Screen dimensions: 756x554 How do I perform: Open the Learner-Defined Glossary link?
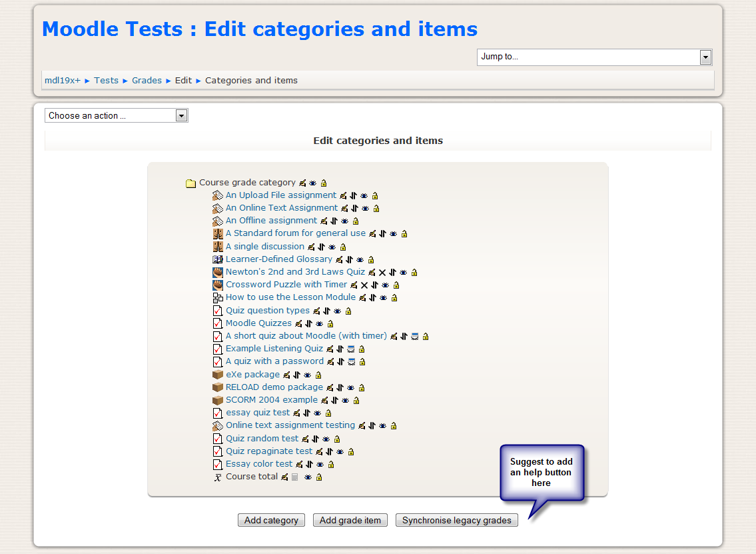point(279,259)
